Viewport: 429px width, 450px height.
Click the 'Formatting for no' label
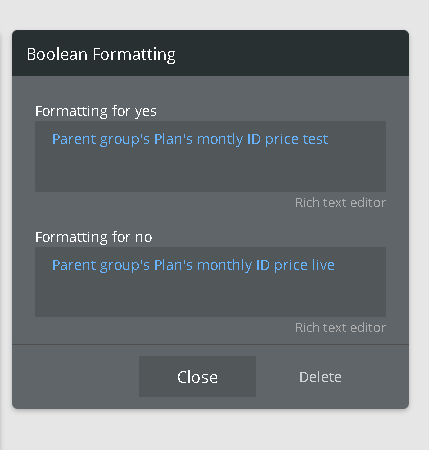(x=94, y=237)
